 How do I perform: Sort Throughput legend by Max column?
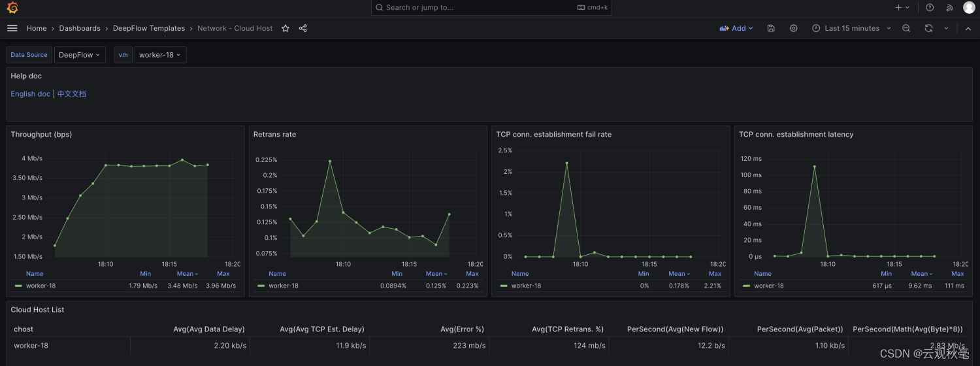(x=223, y=274)
